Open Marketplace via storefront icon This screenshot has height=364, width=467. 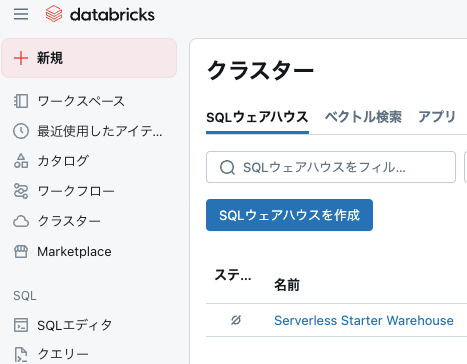click(x=21, y=252)
